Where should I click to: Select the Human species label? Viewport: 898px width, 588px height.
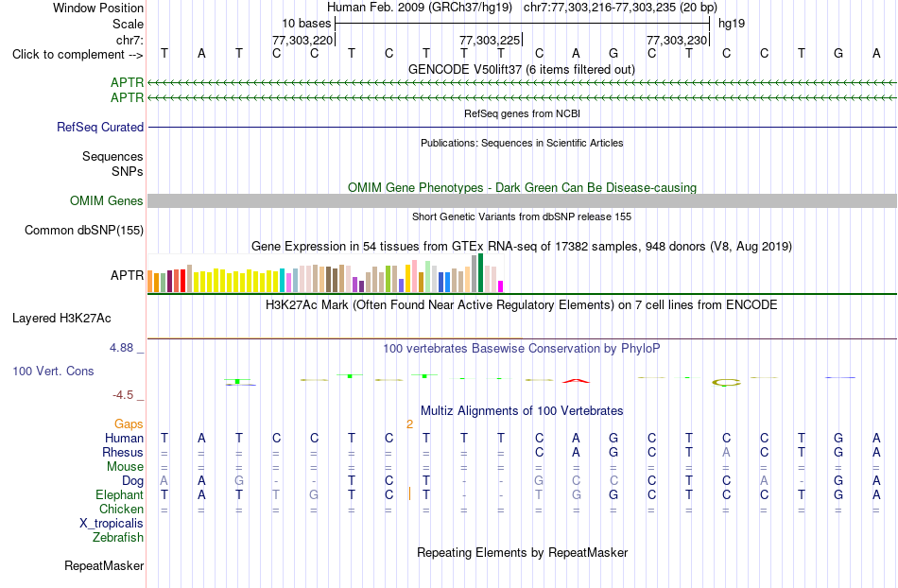pos(124,439)
